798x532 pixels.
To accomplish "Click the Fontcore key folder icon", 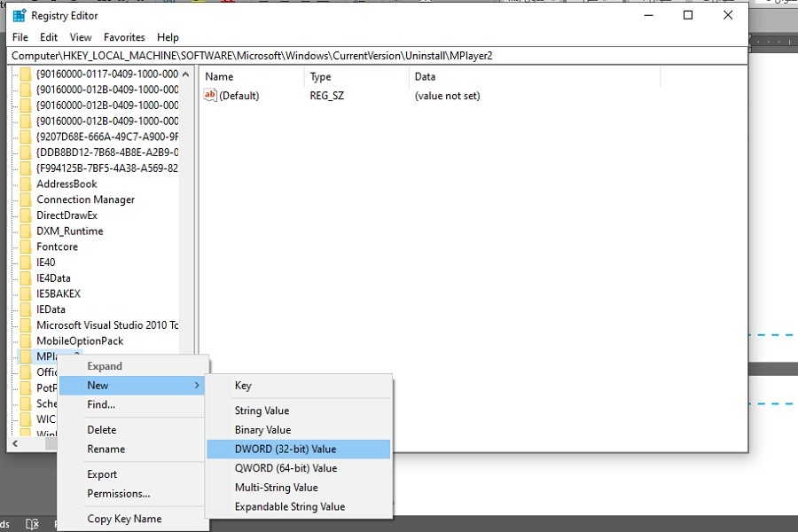I will tap(26, 246).
